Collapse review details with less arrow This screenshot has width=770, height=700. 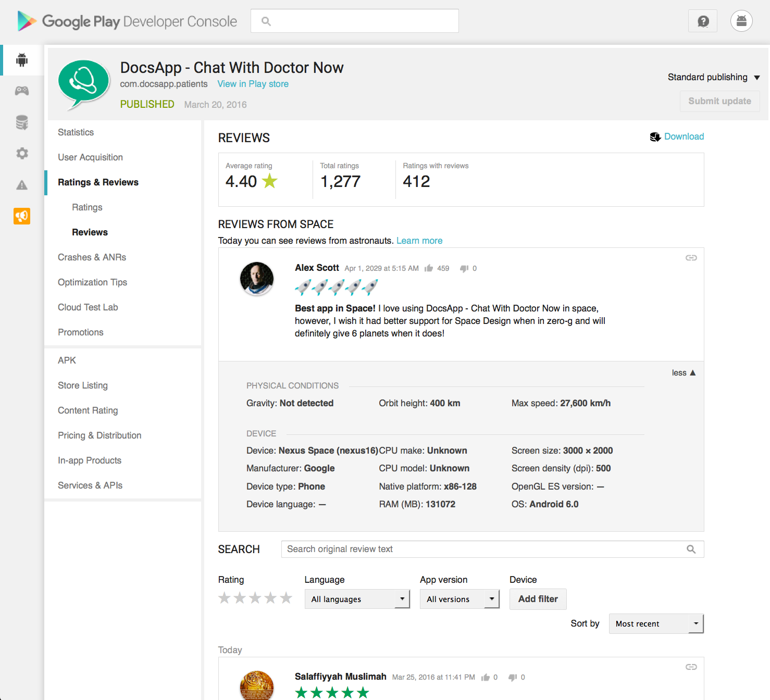click(x=684, y=373)
